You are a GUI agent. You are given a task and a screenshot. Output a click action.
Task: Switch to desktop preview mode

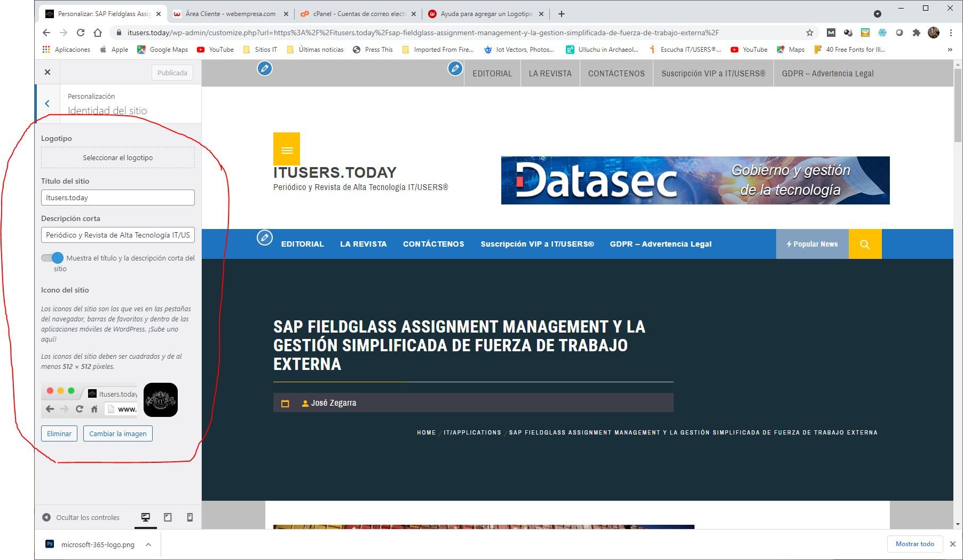click(145, 517)
